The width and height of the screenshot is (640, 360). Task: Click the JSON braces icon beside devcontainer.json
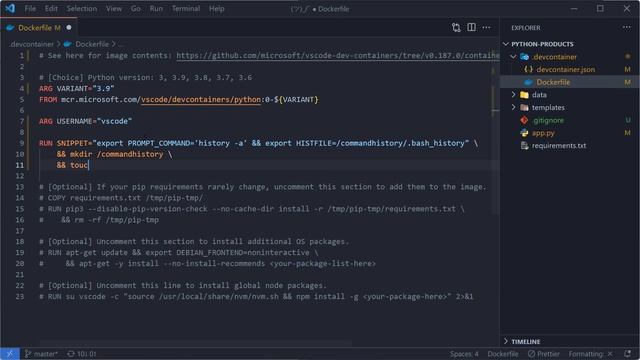[528, 69]
